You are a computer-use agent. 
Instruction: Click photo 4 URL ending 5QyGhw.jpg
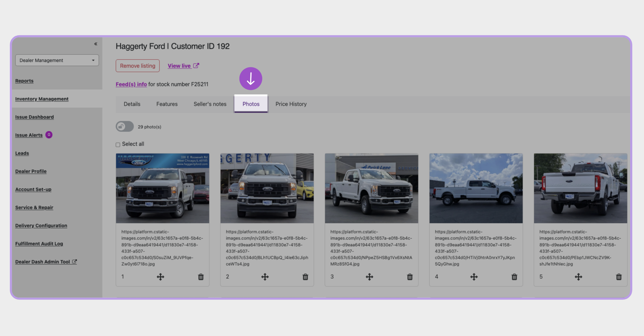tap(476, 248)
